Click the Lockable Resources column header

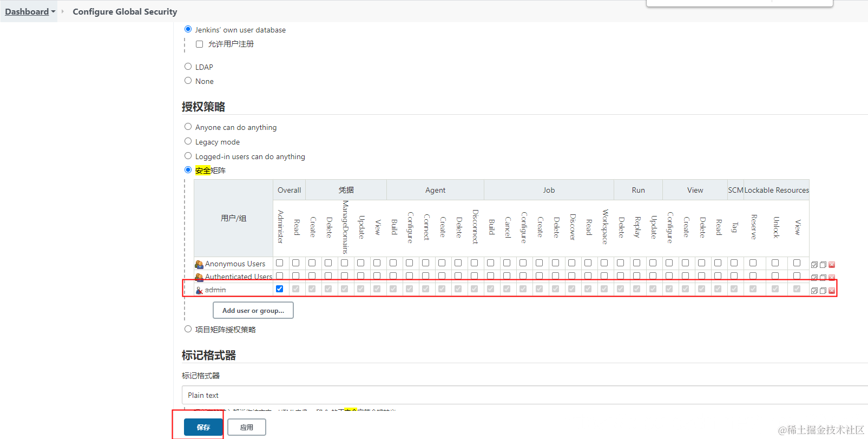click(777, 190)
